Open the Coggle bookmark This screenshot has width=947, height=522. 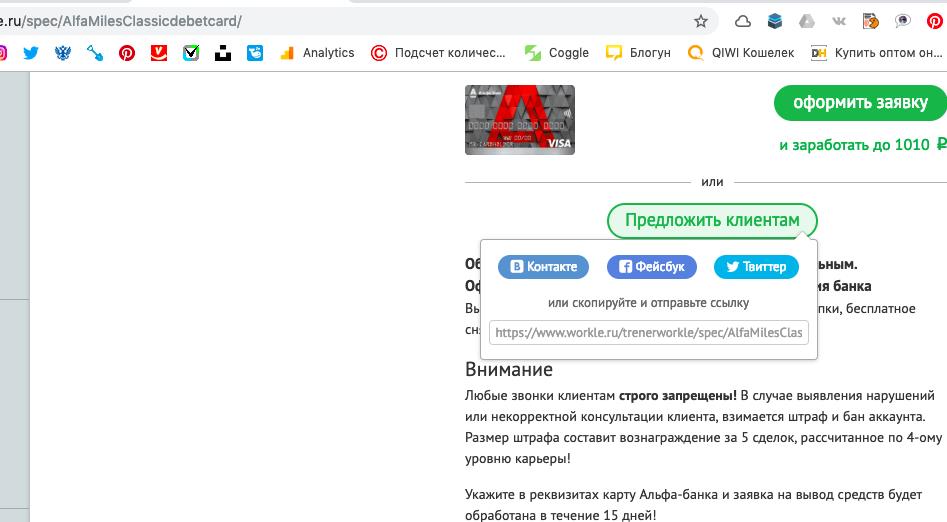pos(556,53)
